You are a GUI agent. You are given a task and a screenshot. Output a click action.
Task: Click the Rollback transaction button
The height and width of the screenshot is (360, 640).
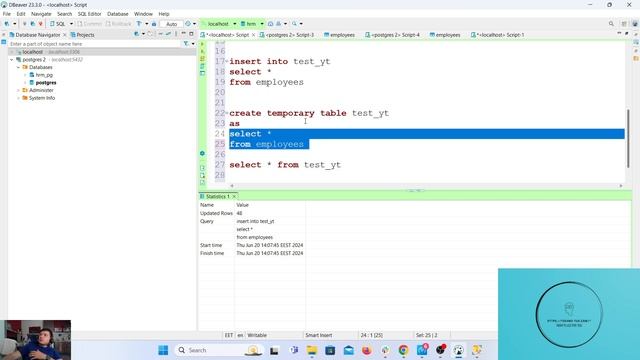pos(119,24)
